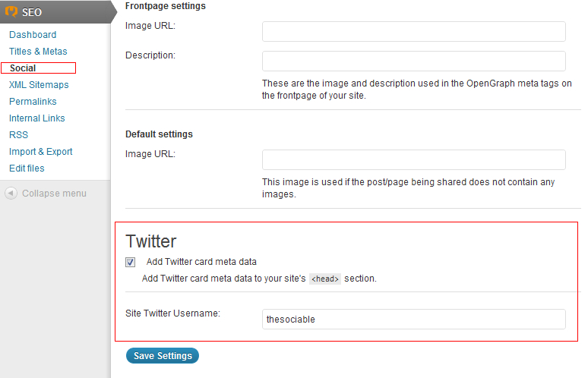Go to Import & Export
The width and height of the screenshot is (588, 378).
tap(41, 152)
